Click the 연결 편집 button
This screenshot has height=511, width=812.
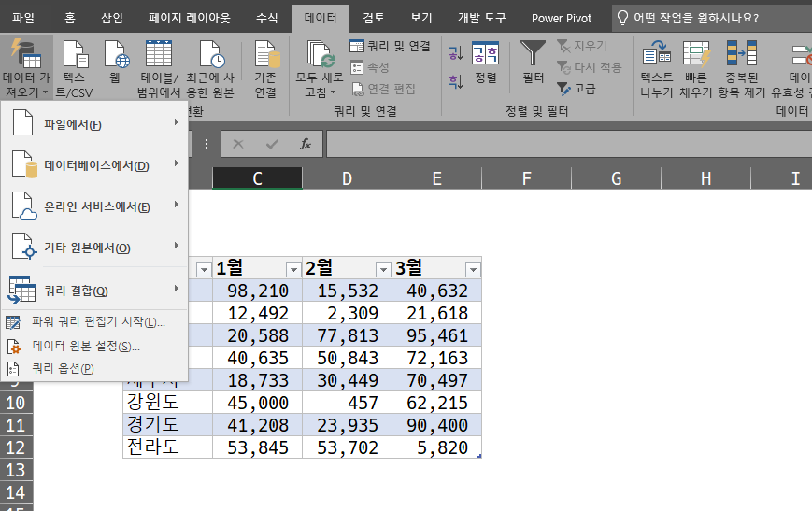pos(383,89)
